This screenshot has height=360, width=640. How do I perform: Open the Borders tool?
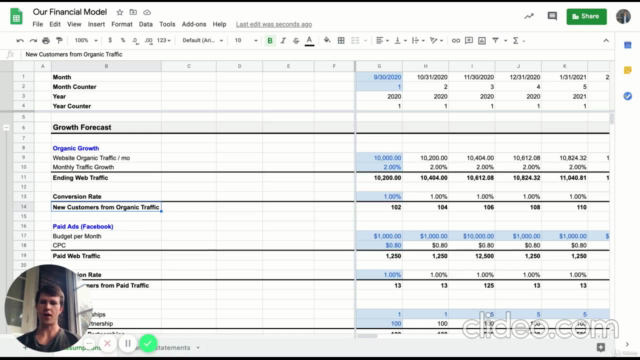pyautogui.click(x=341, y=40)
